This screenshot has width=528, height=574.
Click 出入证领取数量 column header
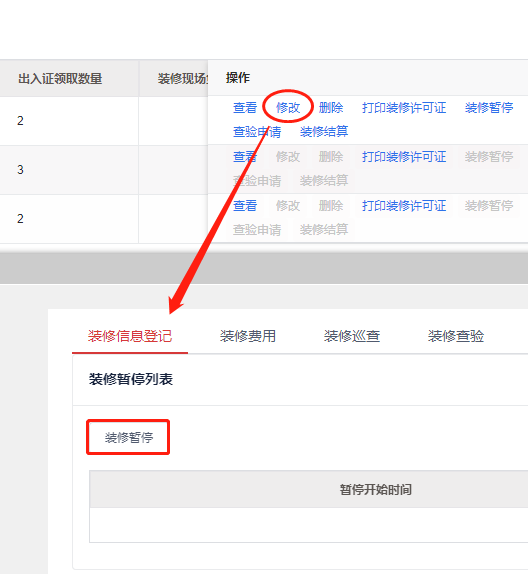[x=60, y=79]
